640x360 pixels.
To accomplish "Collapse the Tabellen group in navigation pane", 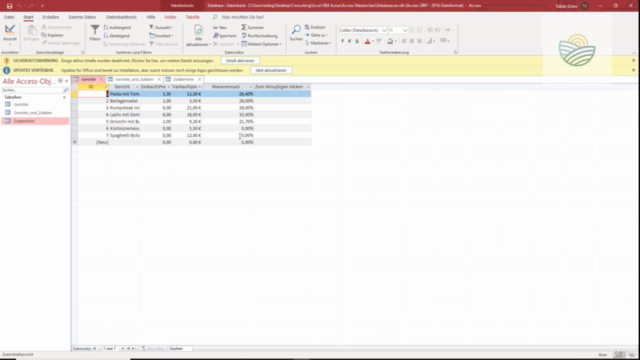I will [64, 97].
